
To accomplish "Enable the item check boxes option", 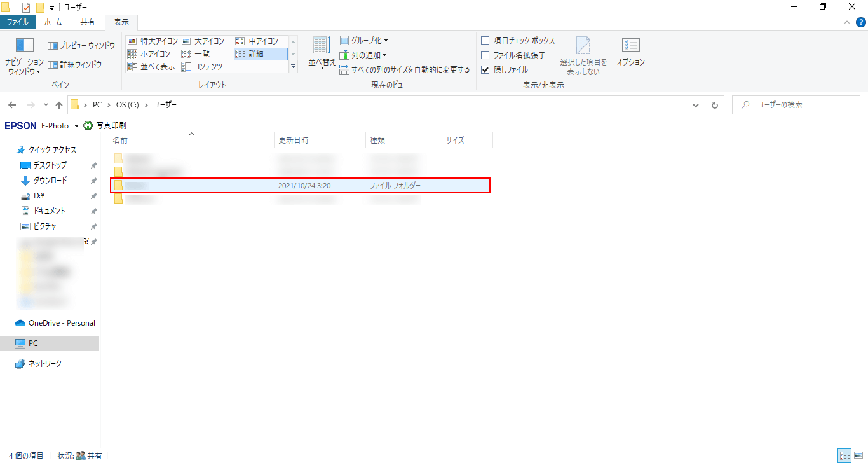I will pos(485,41).
